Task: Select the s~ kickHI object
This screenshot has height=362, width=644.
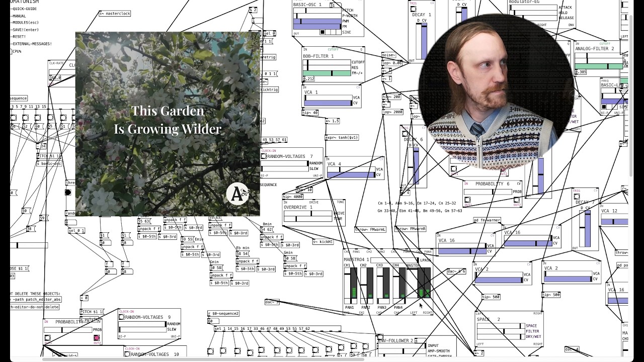Action: coord(323,242)
